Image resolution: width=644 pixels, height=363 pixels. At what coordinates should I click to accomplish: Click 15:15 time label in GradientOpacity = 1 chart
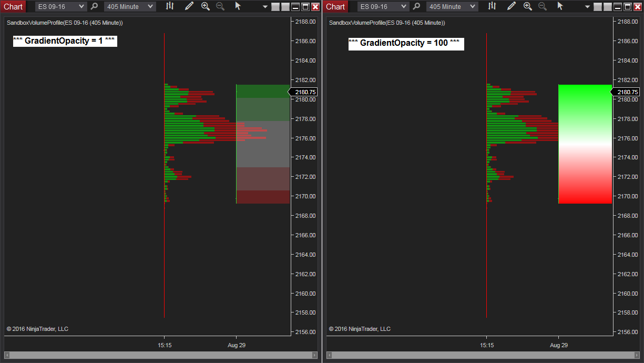tap(165, 346)
